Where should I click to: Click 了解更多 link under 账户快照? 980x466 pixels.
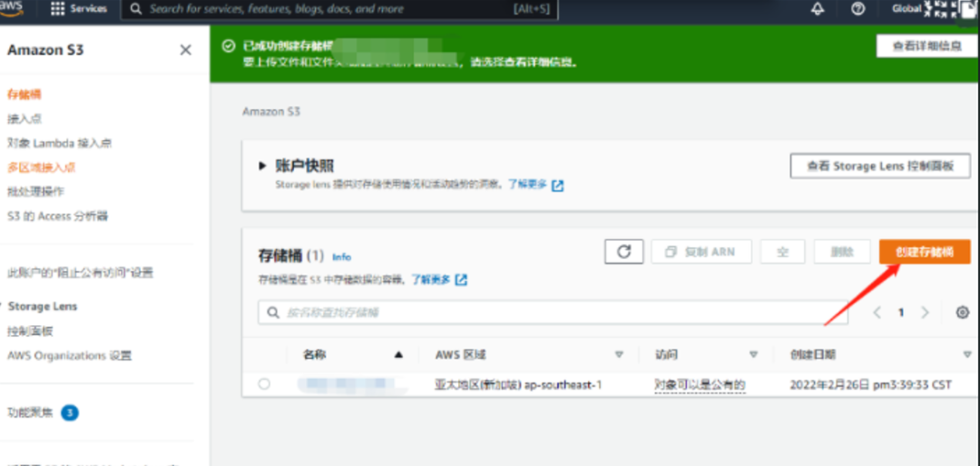527,184
